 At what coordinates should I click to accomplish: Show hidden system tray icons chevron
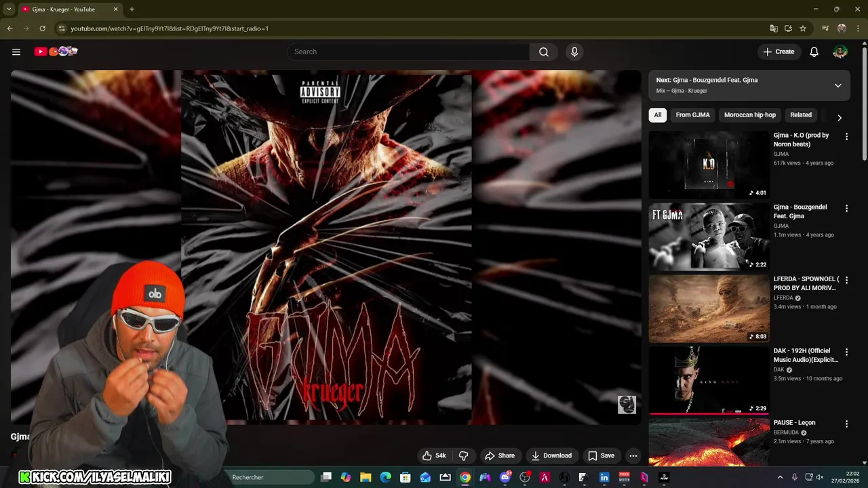point(780,477)
